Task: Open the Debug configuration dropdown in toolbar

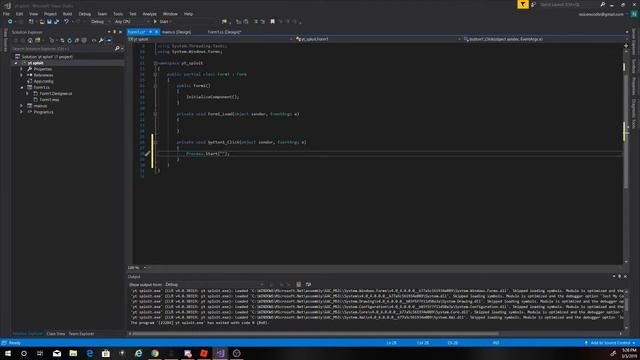Action: (x=100, y=22)
